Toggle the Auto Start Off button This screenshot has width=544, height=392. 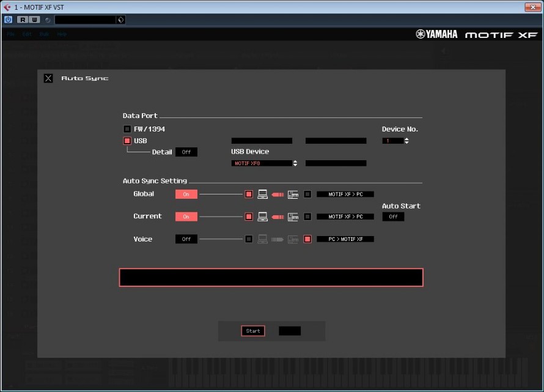(393, 216)
